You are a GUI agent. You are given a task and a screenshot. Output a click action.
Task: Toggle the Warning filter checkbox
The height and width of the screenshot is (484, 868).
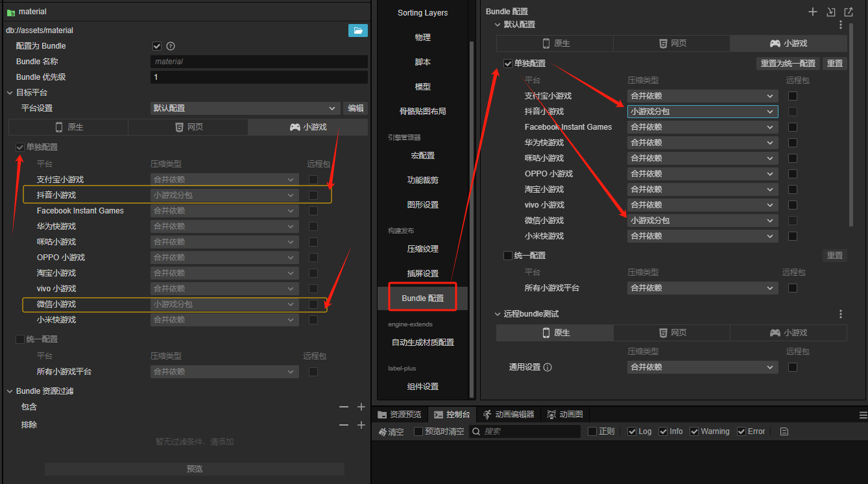click(695, 431)
